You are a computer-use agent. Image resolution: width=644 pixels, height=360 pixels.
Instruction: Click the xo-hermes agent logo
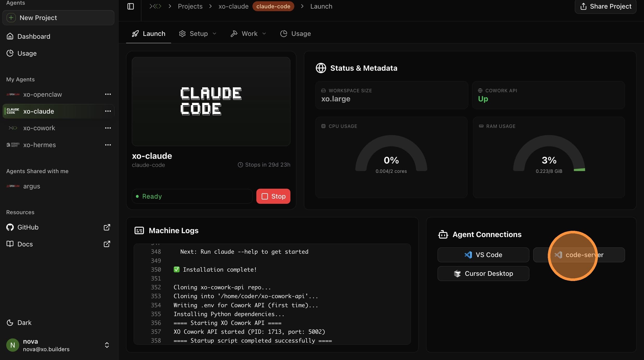(x=13, y=145)
